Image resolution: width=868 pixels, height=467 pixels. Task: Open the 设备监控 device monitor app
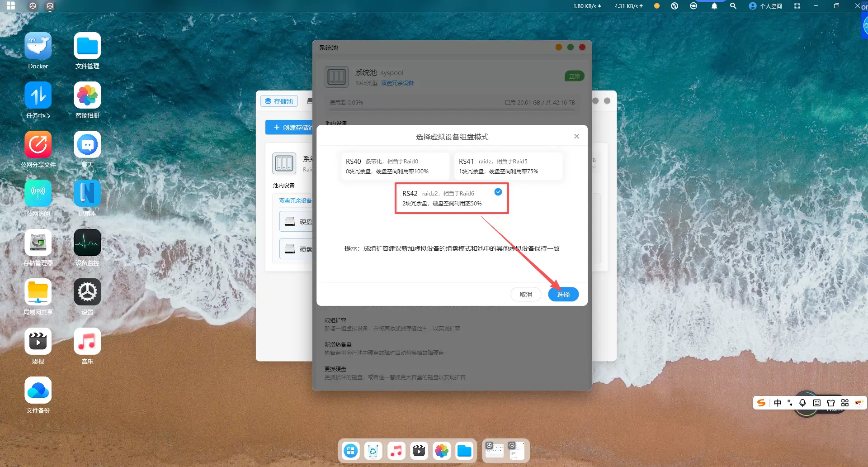87,243
